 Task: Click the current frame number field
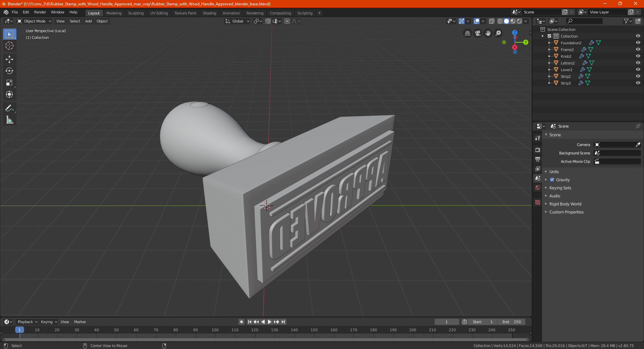tap(446, 322)
